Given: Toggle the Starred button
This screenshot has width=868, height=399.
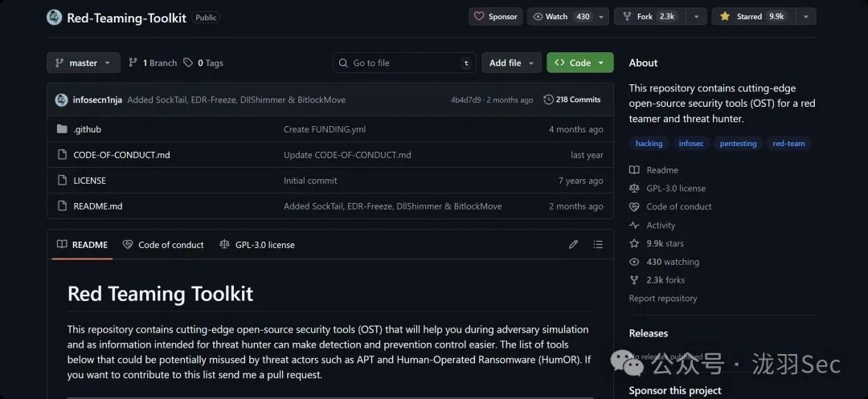Looking at the screenshot, I should point(751,17).
